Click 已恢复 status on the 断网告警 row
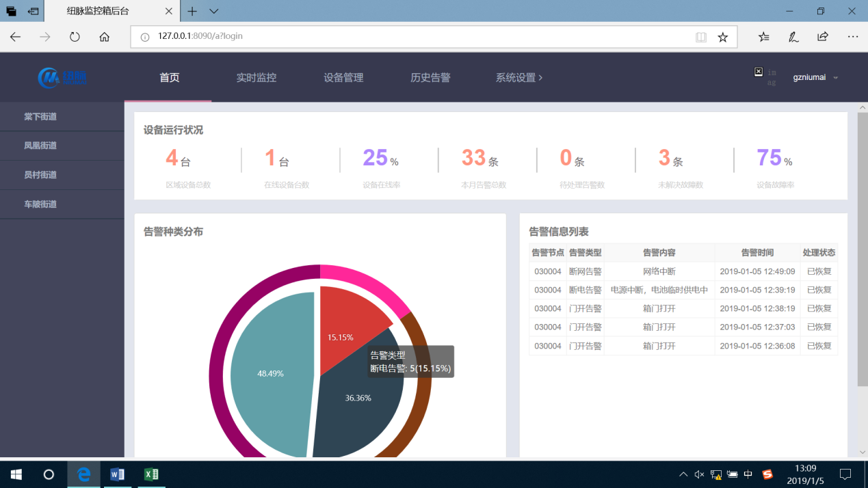The image size is (868, 488). [819, 271]
